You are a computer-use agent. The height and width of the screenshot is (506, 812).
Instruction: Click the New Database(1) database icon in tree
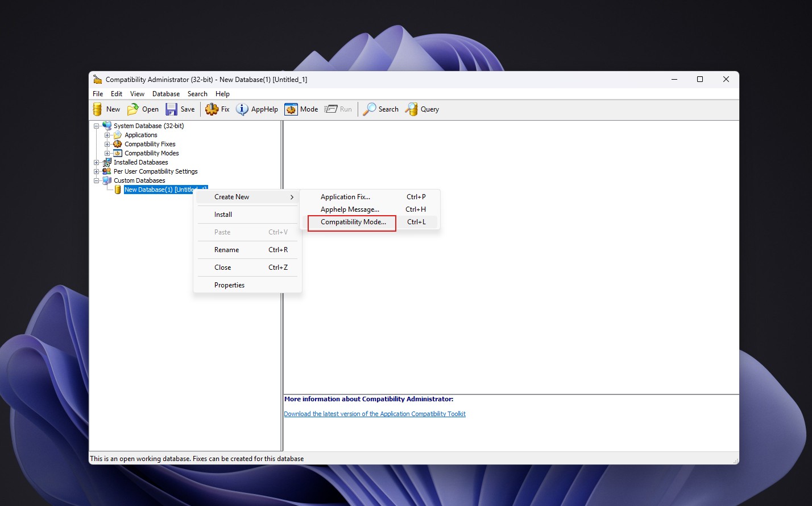coord(118,190)
